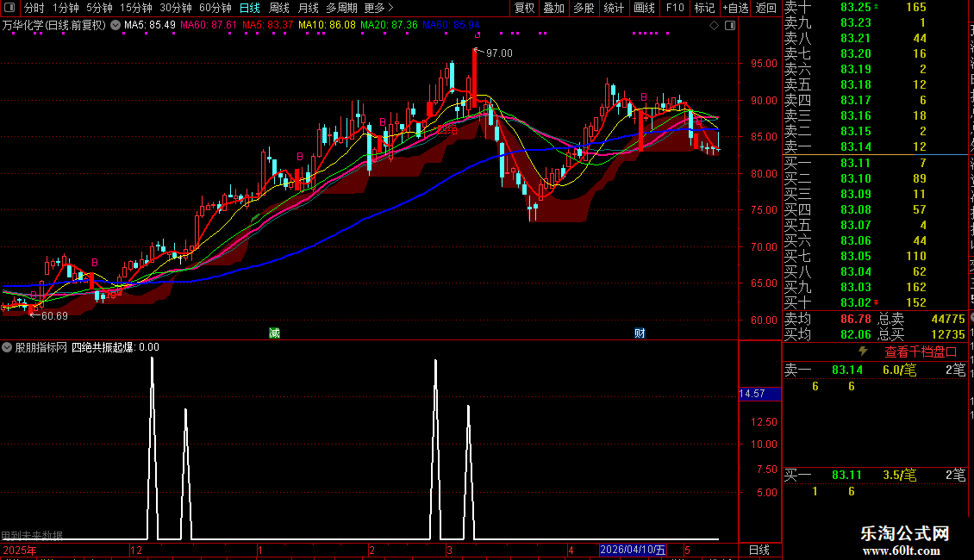Click the lightning bolt icon in order book
974x560 pixels.
point(863,352)
